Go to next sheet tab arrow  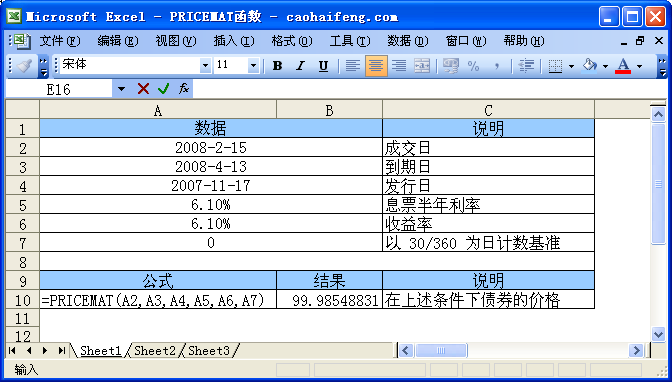45,351
